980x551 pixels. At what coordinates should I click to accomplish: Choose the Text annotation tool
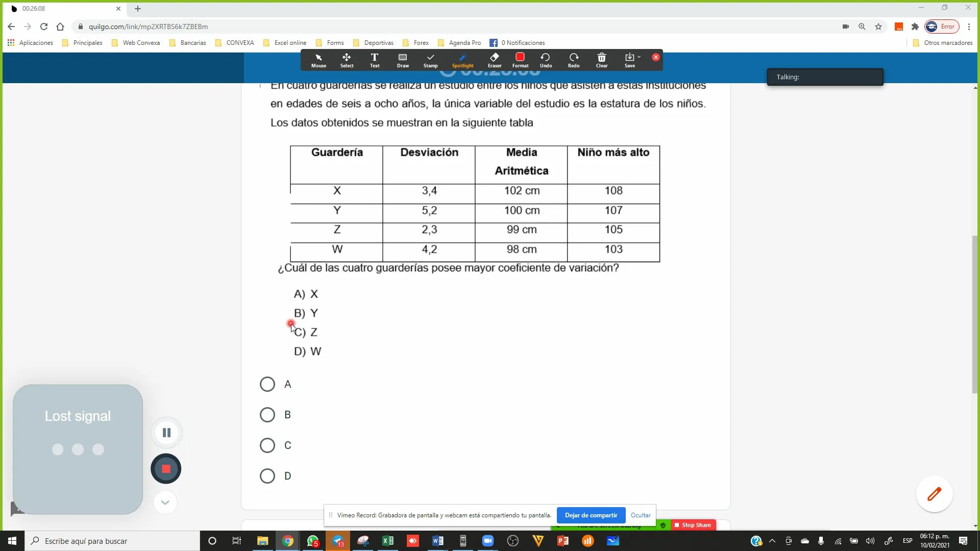click(375, 60)
